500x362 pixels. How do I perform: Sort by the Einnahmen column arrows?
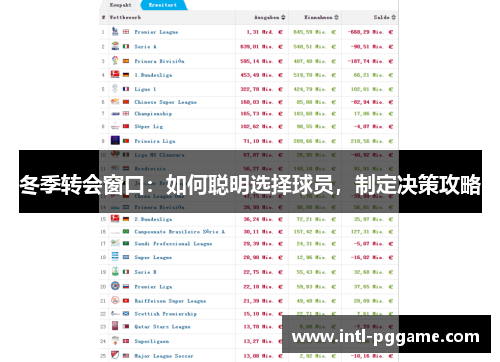[x=336, y=17]
